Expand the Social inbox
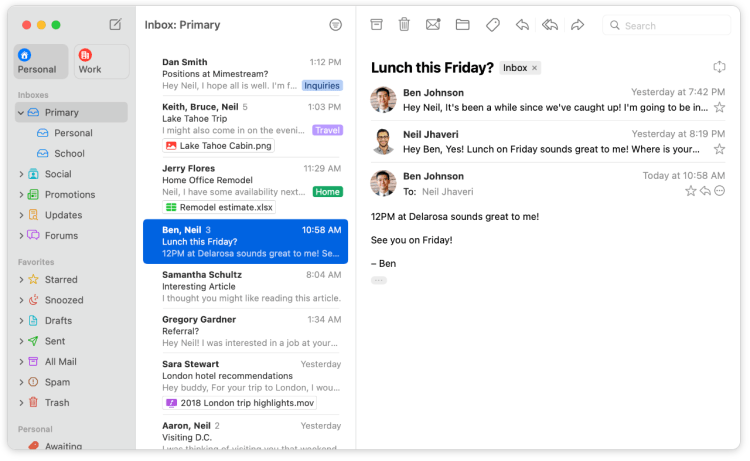 point(21,175)
